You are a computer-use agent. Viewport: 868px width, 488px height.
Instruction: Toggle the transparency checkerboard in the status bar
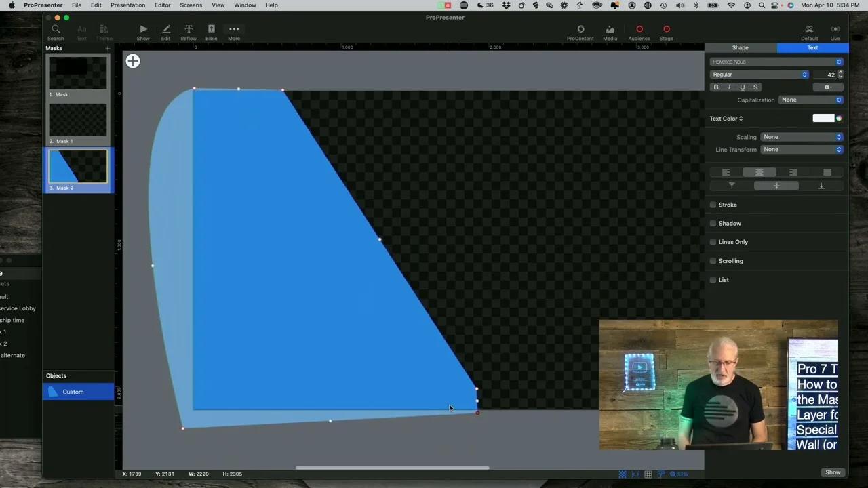pyautogui.click(x=623, y=474)
